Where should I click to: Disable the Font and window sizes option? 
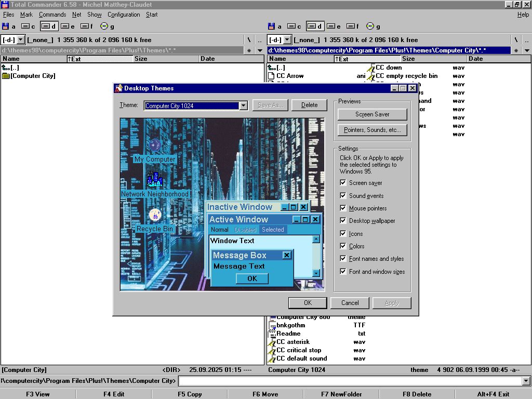click(x=343, y=271)
